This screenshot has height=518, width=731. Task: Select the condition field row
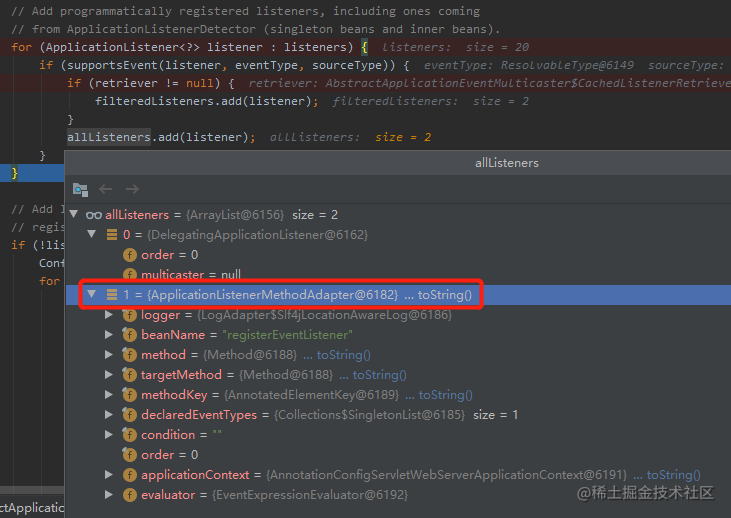(398, 435)
